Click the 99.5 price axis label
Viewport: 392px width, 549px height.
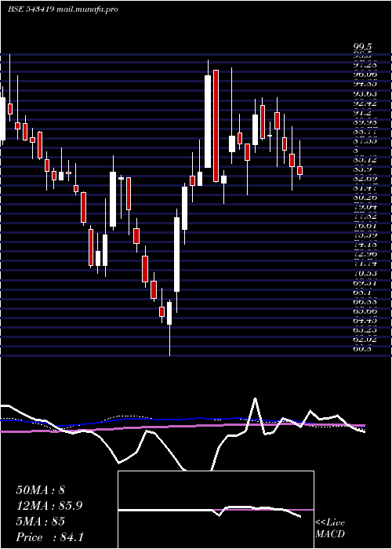click(362, 47)
